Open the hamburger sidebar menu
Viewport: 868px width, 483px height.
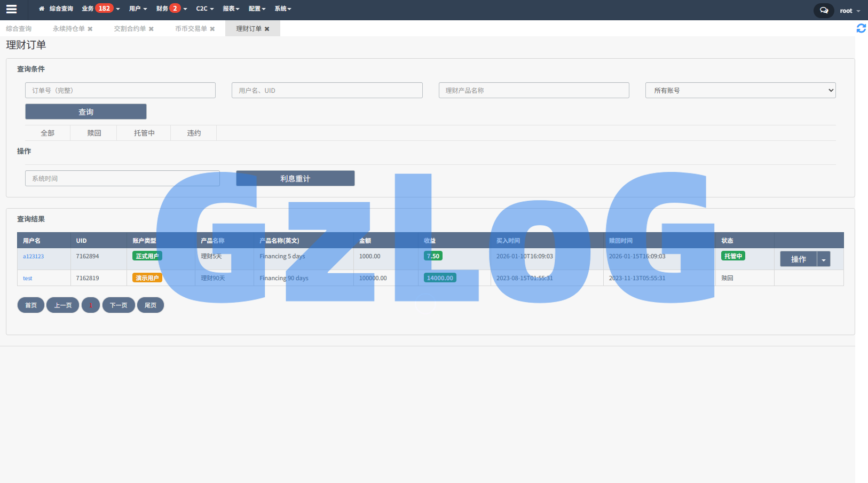coord(11,9)
